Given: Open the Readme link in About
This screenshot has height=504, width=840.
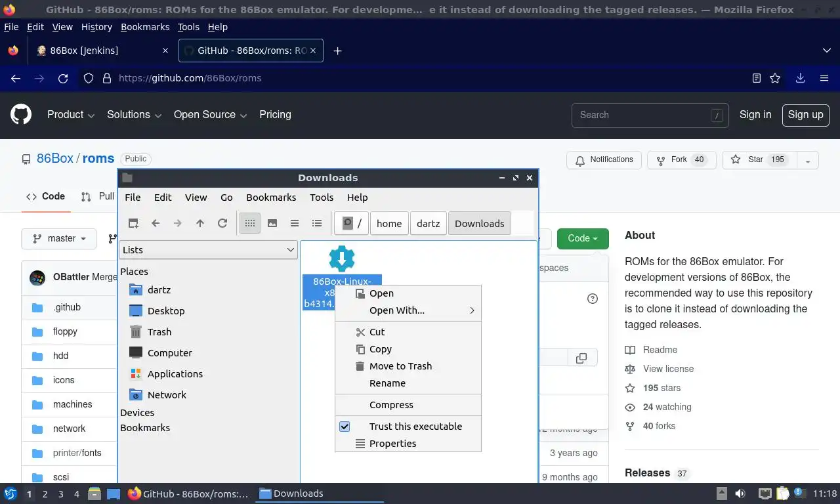Looking at the screenshot, I should [660, 350].
